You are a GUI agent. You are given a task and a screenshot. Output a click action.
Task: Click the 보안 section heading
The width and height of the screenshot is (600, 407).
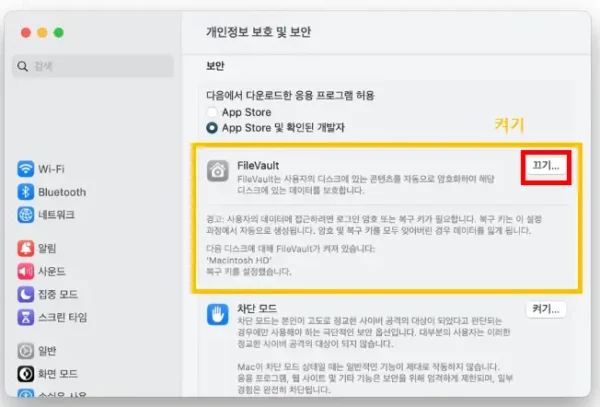click(215, 66)
